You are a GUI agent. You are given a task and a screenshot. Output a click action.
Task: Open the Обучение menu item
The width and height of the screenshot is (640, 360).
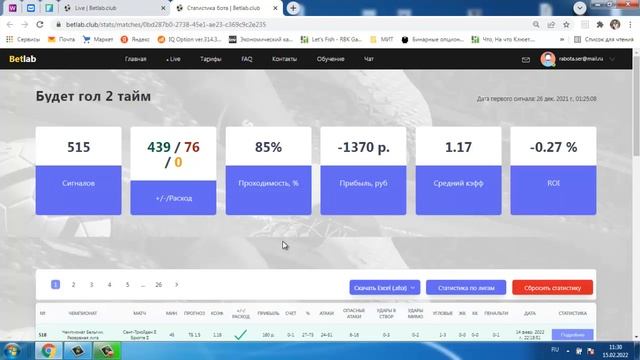pos(331,59)
